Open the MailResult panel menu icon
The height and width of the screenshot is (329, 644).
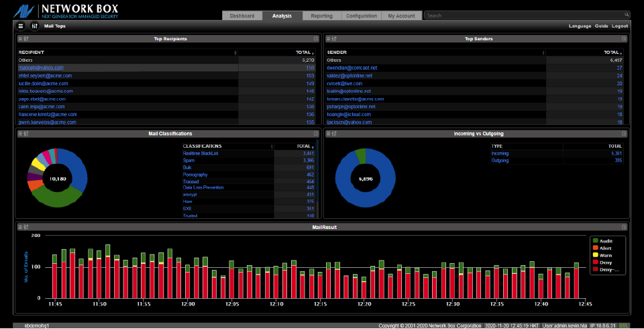click(x=20, y=227)
